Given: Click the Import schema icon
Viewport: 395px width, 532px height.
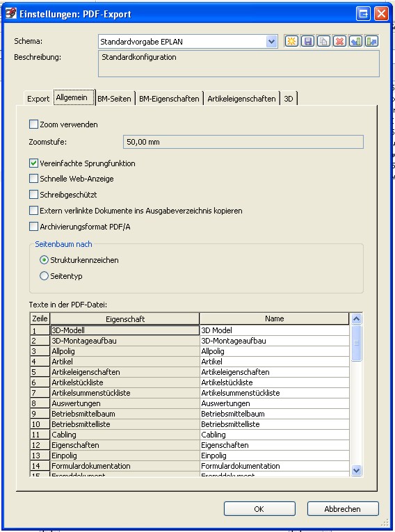Looking at the screenshot, I should [x=355, y=42].
